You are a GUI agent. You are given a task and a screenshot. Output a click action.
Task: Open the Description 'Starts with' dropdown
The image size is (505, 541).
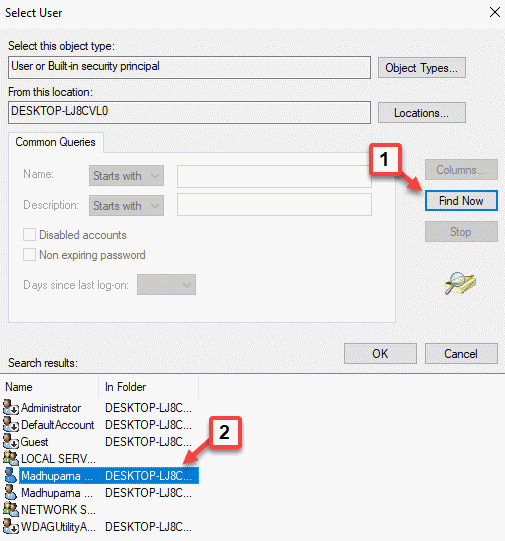(126, 206)
